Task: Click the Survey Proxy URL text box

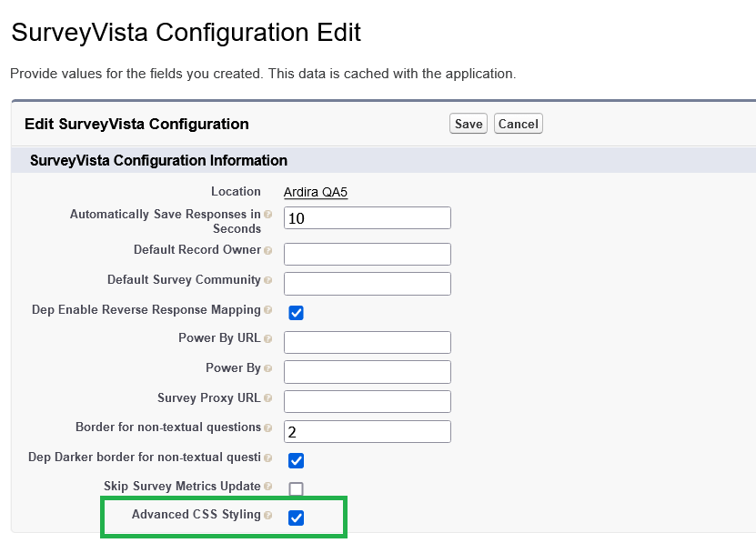Action: pos(367,400)
